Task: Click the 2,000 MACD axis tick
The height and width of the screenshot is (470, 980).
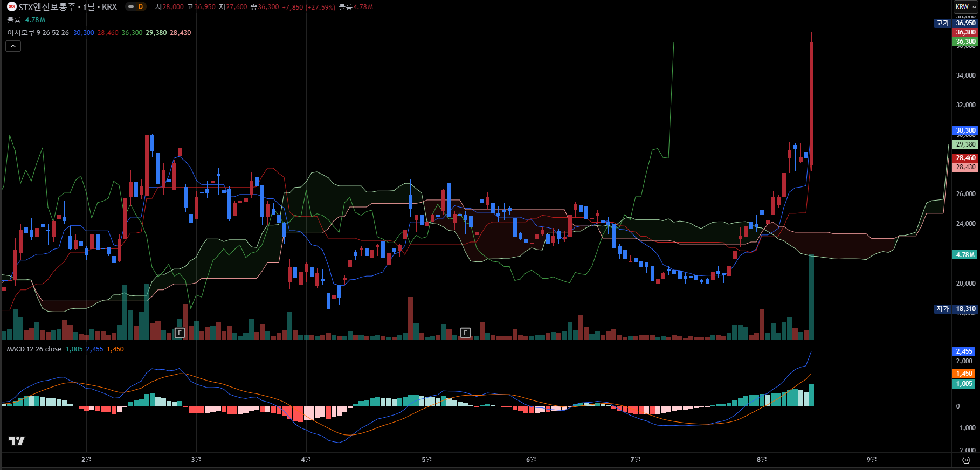Action: (964, 361)
